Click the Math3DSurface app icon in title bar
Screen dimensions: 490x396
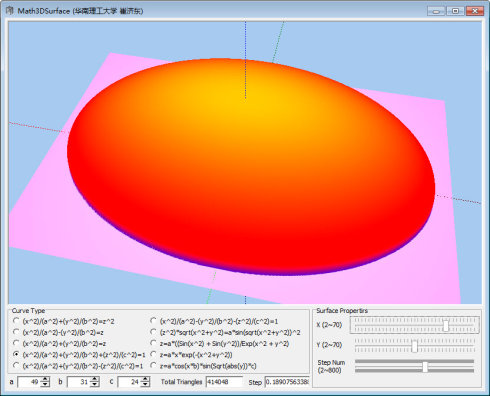(10, 11)
